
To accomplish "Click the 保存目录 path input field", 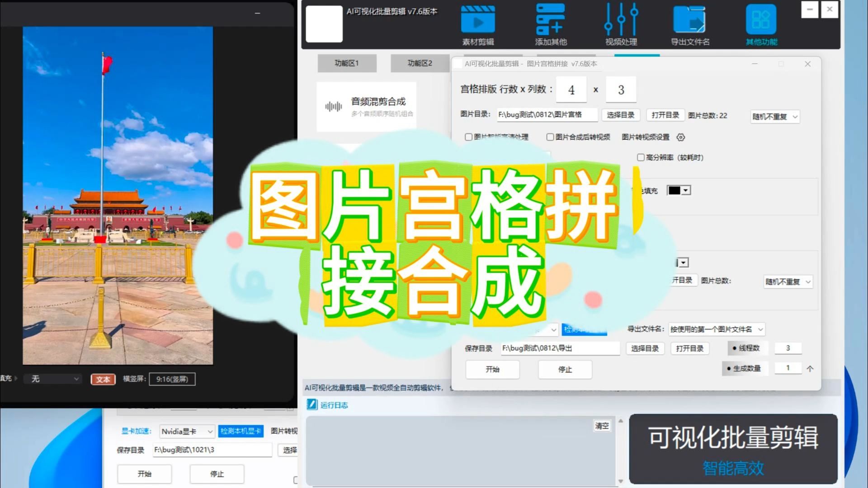I will [x=561, y=348].
